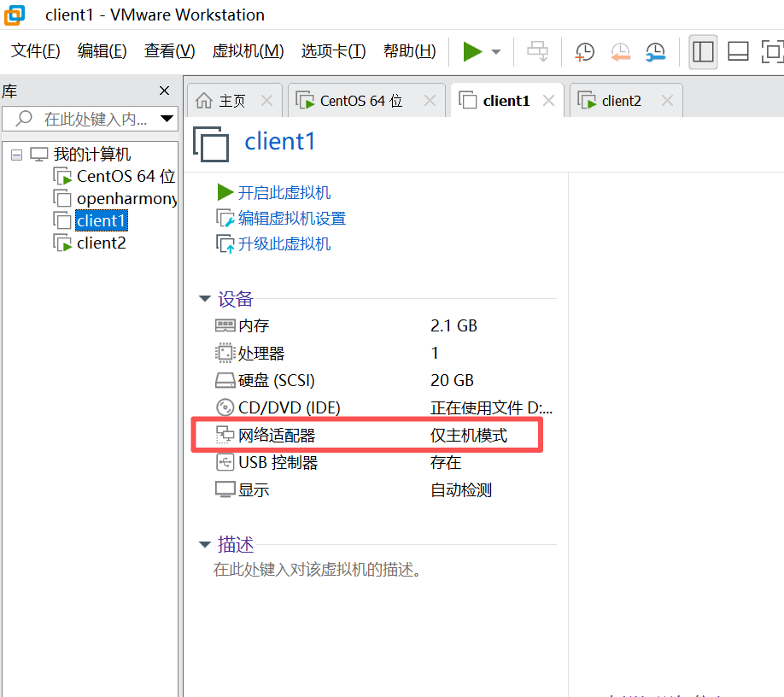The height and width of the screenshot is (697, 784).
Task: Take a snapshot of this VM
Action: point(584,51)
